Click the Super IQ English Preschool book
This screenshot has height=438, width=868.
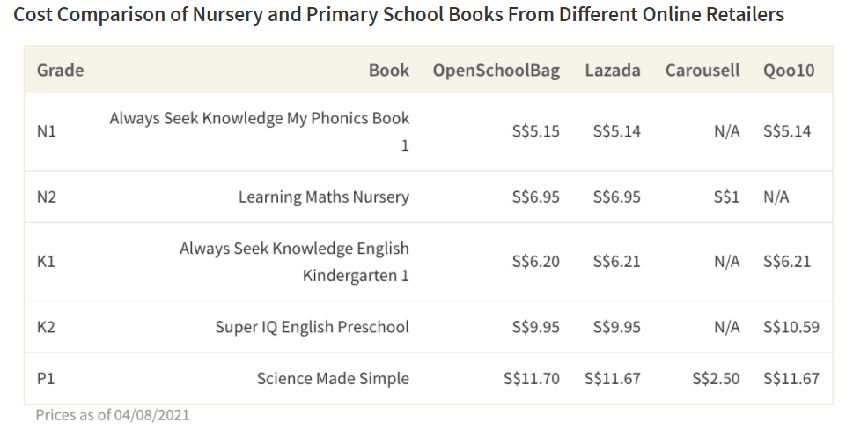(312, 327)
